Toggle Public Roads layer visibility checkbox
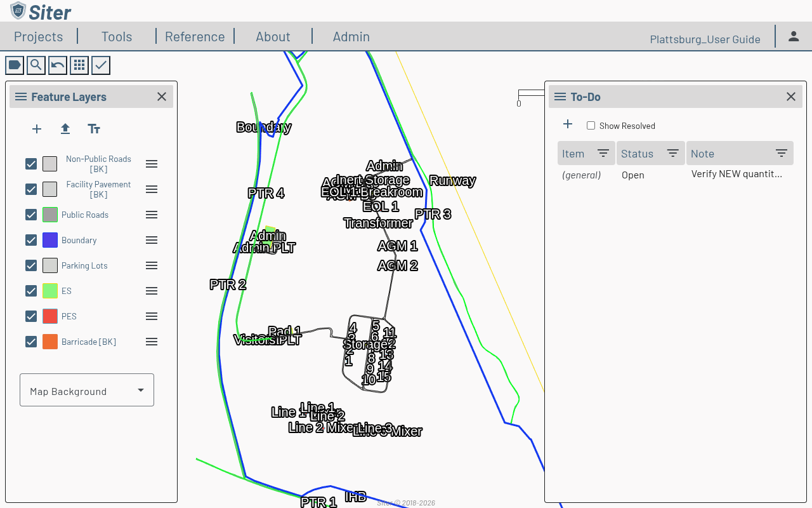Screen dimensions: 812x508 [x=31, y=215]
